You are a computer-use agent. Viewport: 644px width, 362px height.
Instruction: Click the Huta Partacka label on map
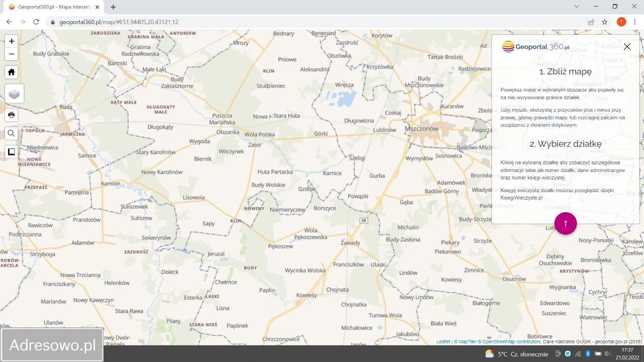[275, 172]
